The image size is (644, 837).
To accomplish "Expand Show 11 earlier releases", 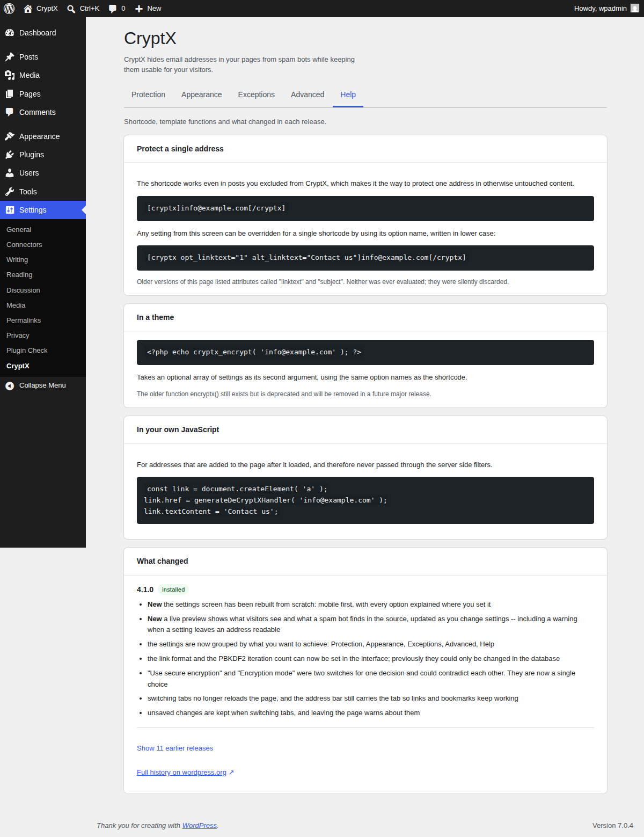I will coord(175,748).
